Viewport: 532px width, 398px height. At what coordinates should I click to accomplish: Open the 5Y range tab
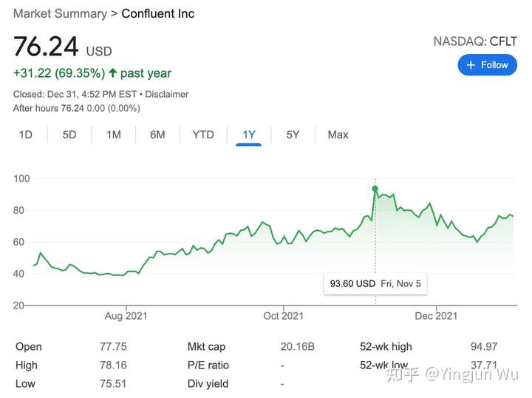[293, 135]
